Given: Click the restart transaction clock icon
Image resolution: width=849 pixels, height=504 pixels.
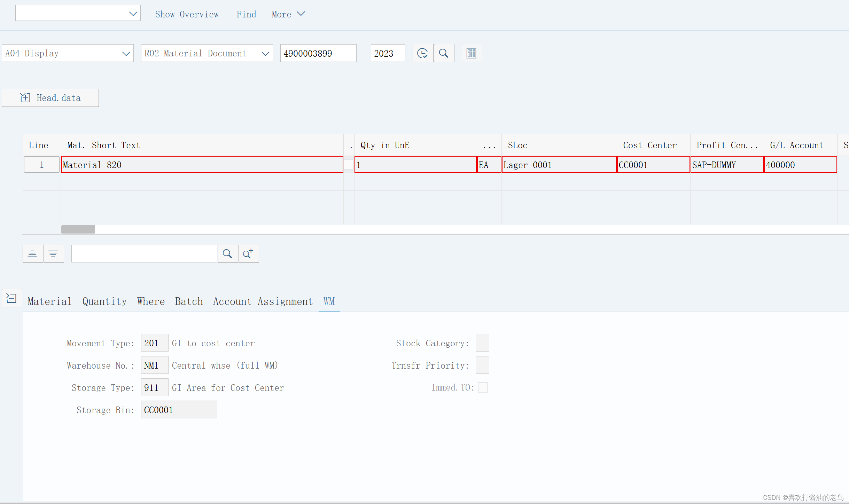Looking at the screenshot, I should tap(422, 53).
